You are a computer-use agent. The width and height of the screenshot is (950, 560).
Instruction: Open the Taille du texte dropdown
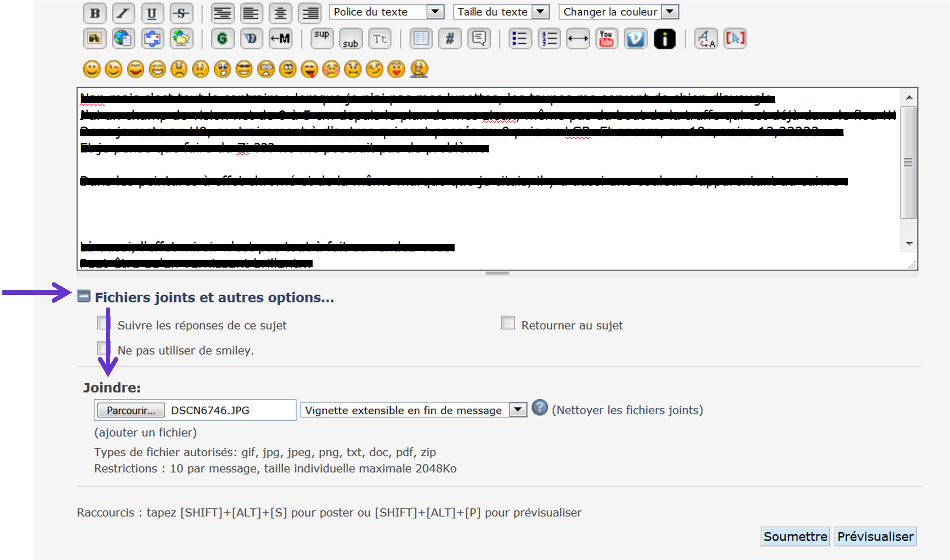point(502,12)
